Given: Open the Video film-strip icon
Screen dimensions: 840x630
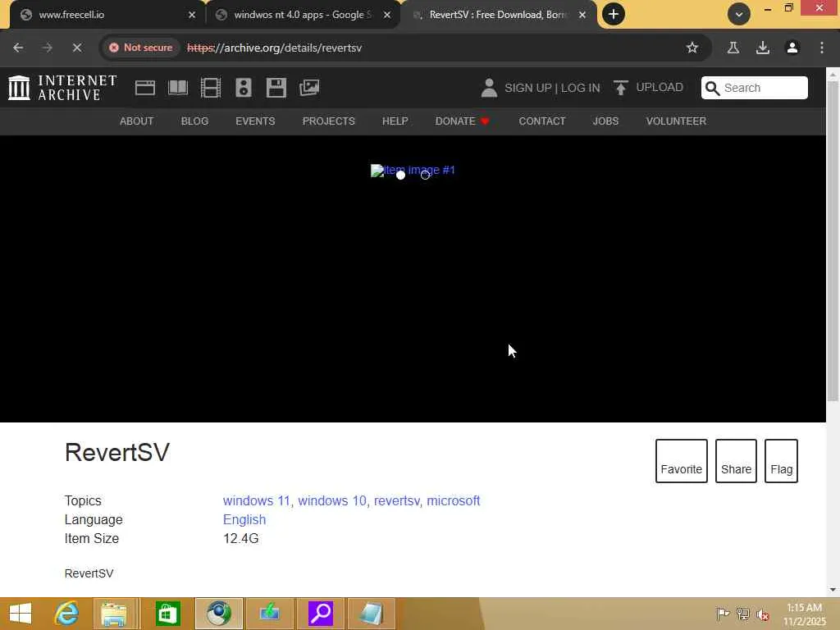Looking at the screenshot, I should [x=211, y=87].
